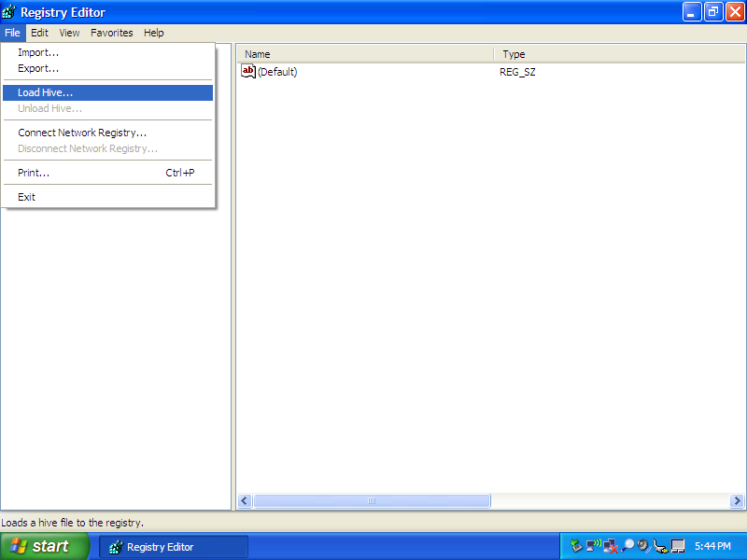The height and width of the screenshot is (560, 747).
Task: Click Registry Editor taskbar button
Action: (x=174, y=547)
